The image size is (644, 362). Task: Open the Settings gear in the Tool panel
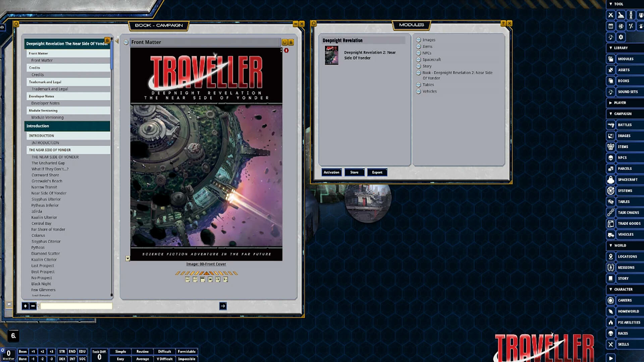[621, 37]
